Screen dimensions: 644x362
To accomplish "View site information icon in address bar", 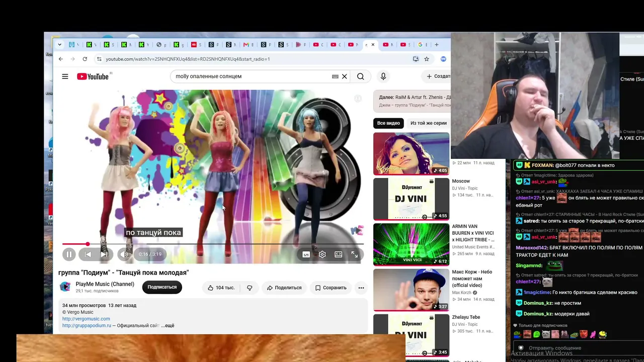I will click(x=99, y=59).
